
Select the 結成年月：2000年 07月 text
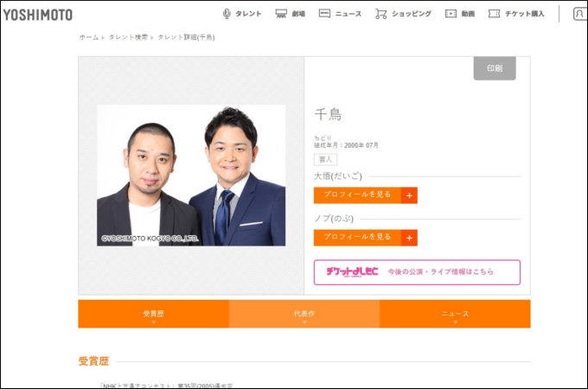(x=346, y=145)
